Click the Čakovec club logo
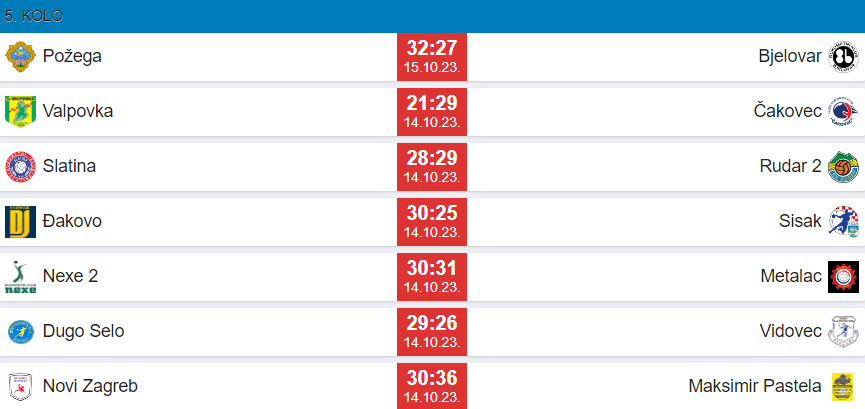 coord(843,111)
